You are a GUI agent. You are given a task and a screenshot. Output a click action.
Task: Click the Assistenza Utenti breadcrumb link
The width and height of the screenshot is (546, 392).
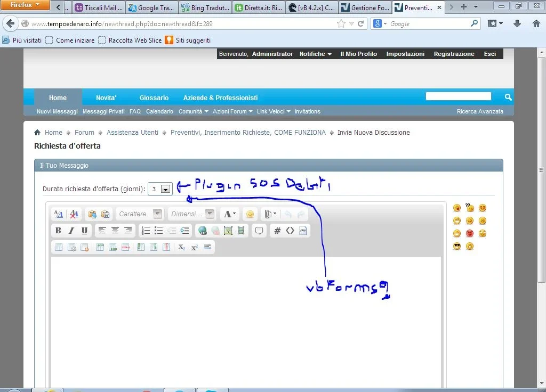[x=132, y=133]
